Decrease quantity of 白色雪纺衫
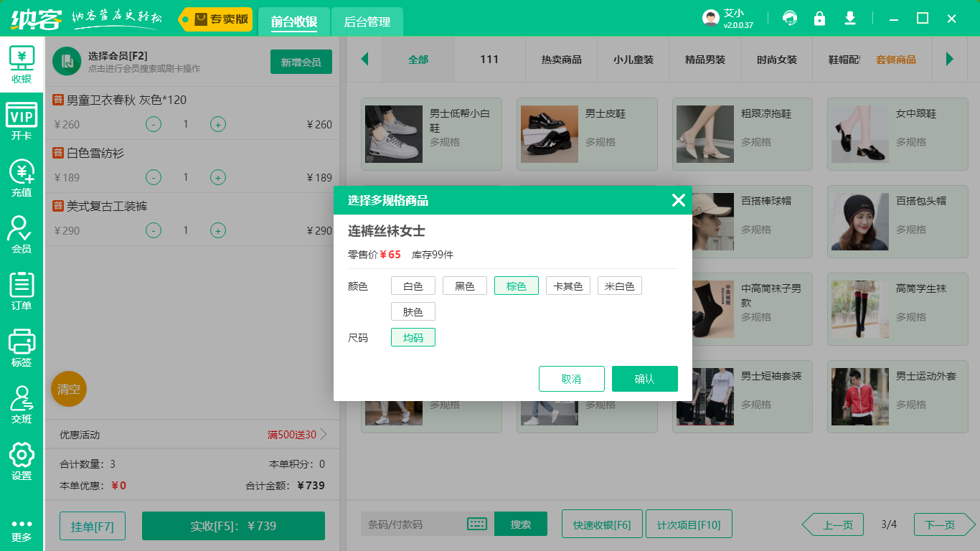Screen dimensions: 980x551 coord(154,177)
